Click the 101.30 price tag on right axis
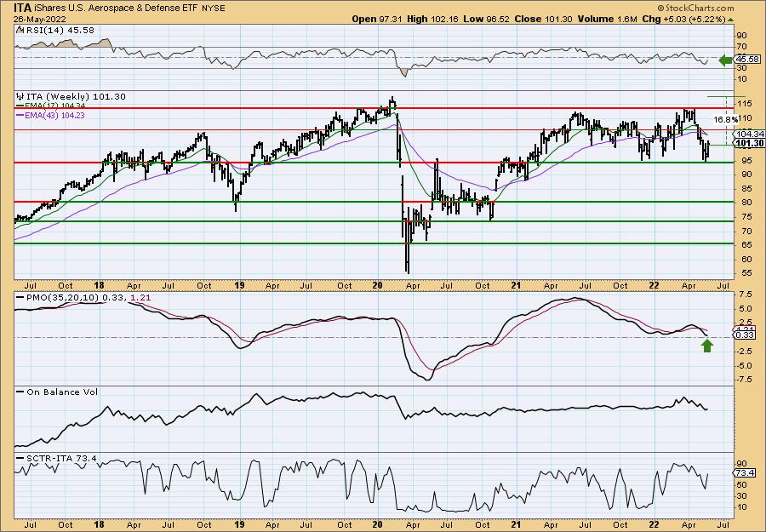 click(751, 143)
